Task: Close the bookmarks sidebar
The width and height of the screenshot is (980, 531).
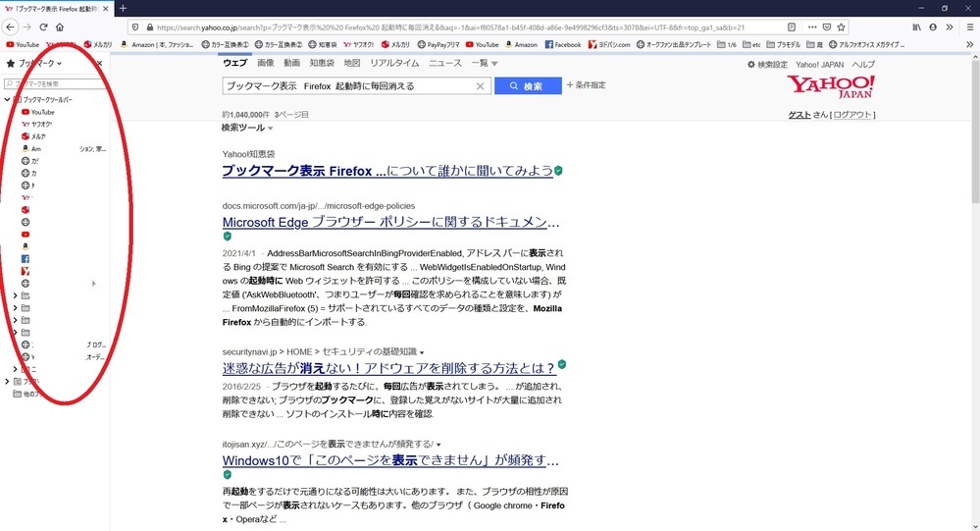Action: (x=100, y=64)
